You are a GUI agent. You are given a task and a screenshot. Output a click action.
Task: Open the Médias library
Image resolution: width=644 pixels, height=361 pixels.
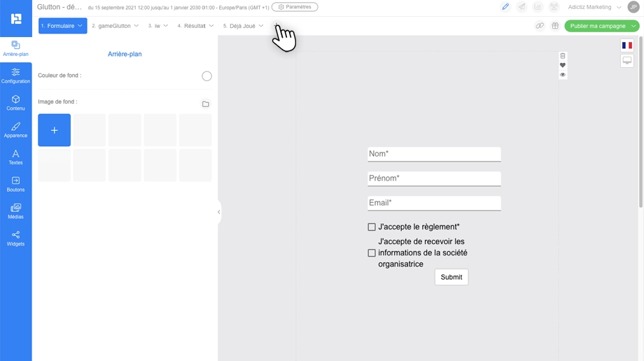point(15,211)
